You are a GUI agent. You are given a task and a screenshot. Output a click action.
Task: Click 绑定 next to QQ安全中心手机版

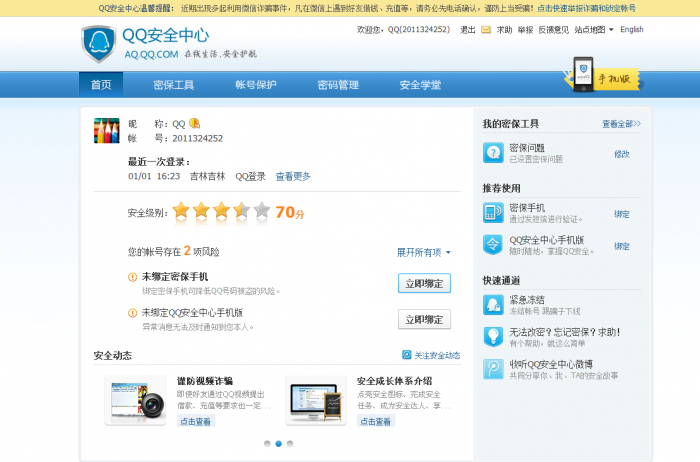(621, 246)
